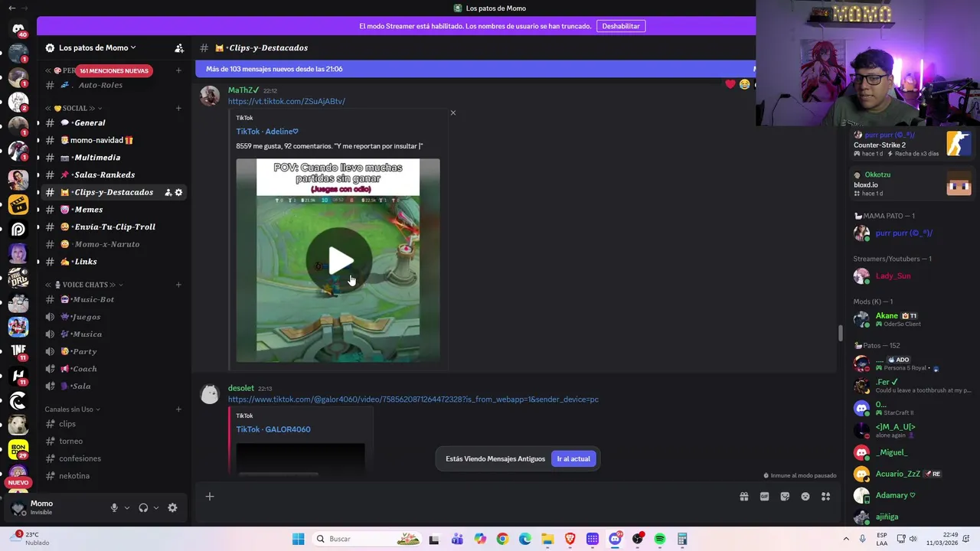Open the Links channel
This screenshot has width=980, height=551.
[x=114, y=262]
